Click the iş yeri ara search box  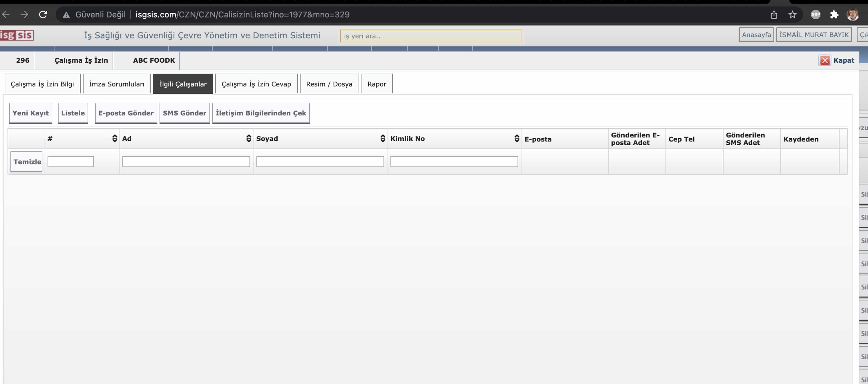tap(431, 36)
